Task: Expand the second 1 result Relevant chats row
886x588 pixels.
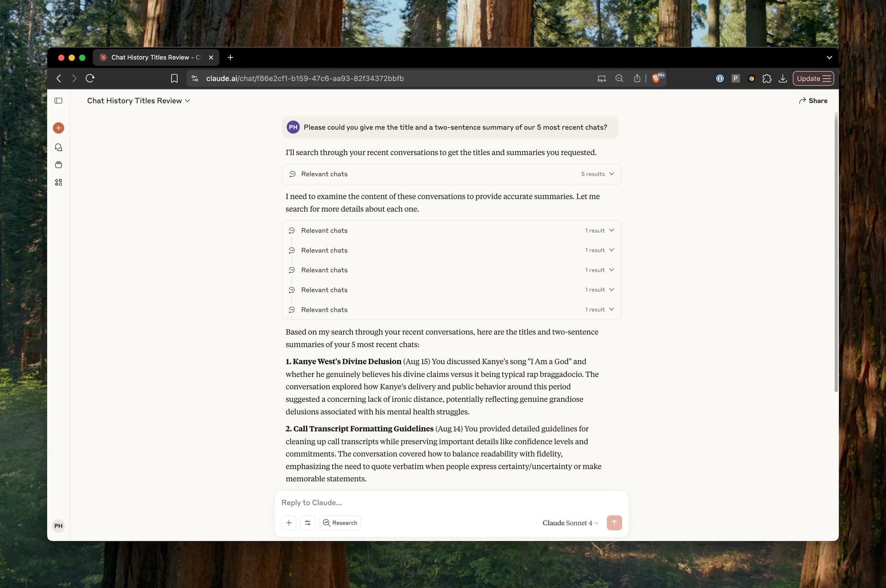Action: (x=451, y=250)
